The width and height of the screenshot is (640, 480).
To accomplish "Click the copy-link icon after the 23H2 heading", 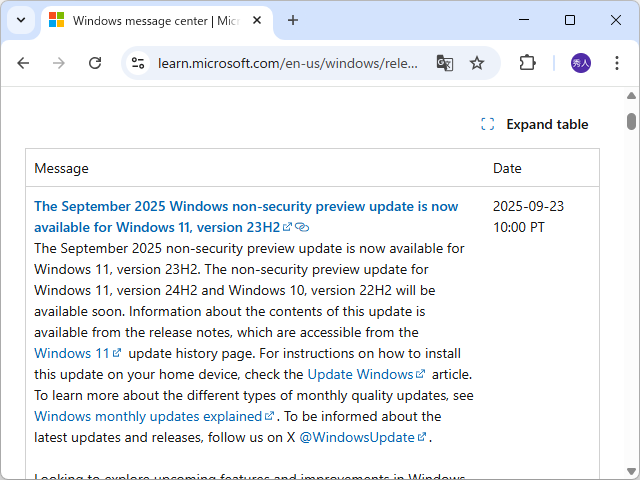I will pos(302,228).
